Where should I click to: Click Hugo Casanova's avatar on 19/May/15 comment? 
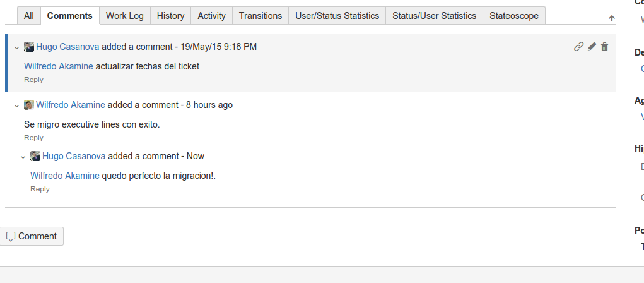[29, 47]
